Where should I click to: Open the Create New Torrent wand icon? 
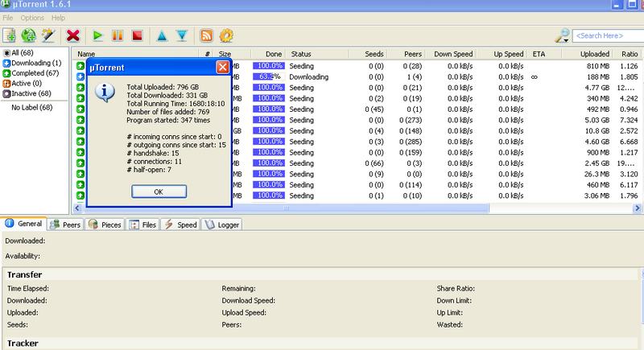[48, 35]
